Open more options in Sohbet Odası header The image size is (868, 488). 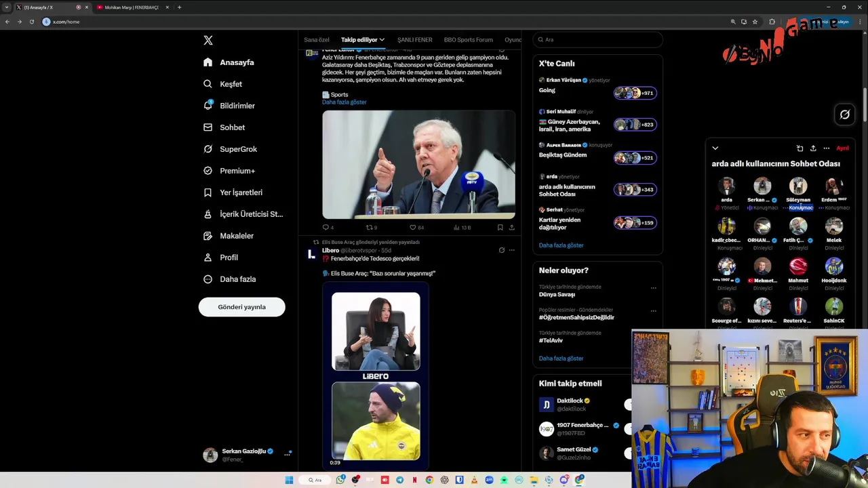tap(826, 148)
